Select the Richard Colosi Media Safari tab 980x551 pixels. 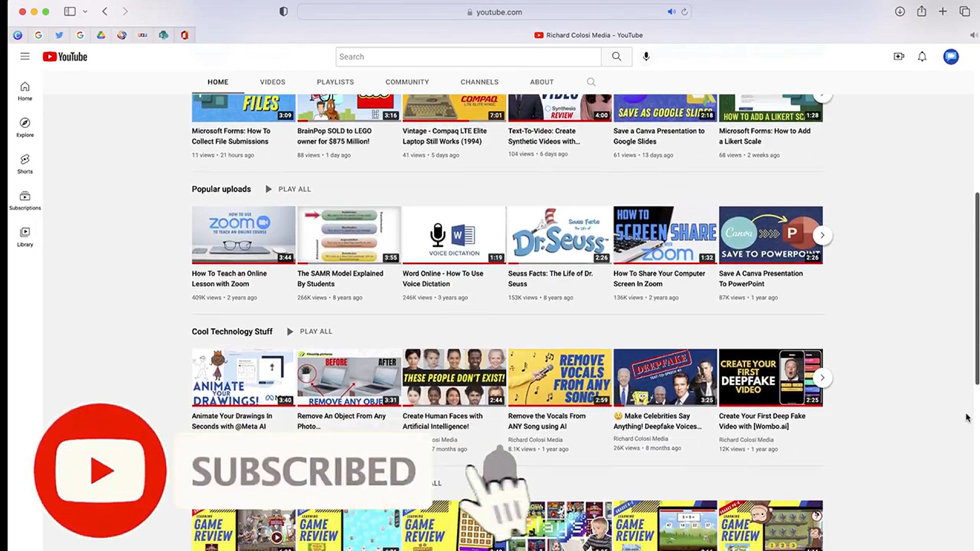click(x=588, y=35)
